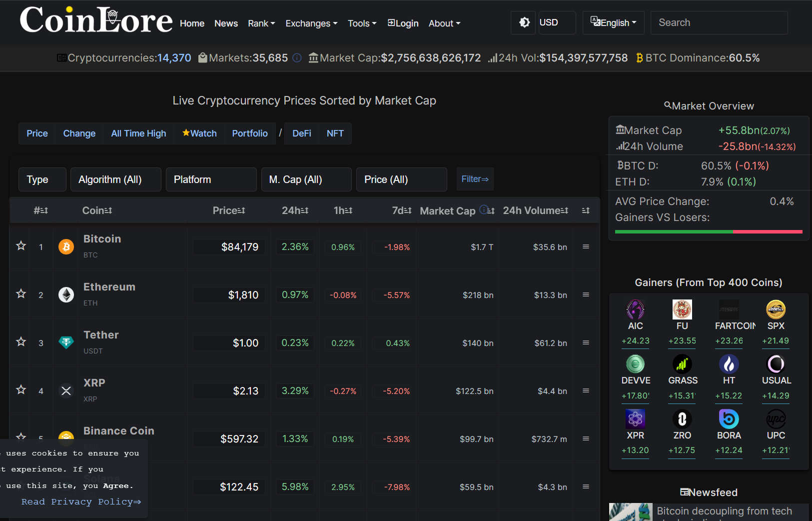Open the Solana row menu icon
The image size is (812, 521).
click(x=586, y=486)
